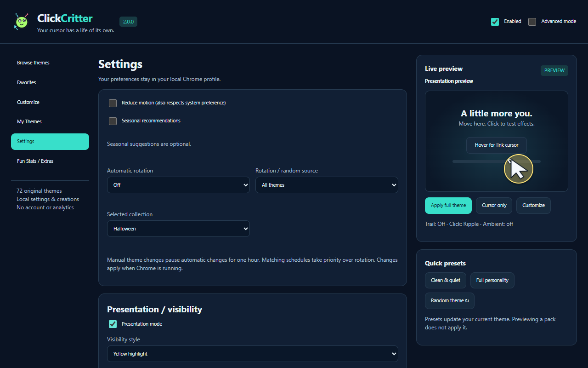Select the Settings sidebar item
The width and height of the screenshot is (588, 368).
[x=50, y=142]
